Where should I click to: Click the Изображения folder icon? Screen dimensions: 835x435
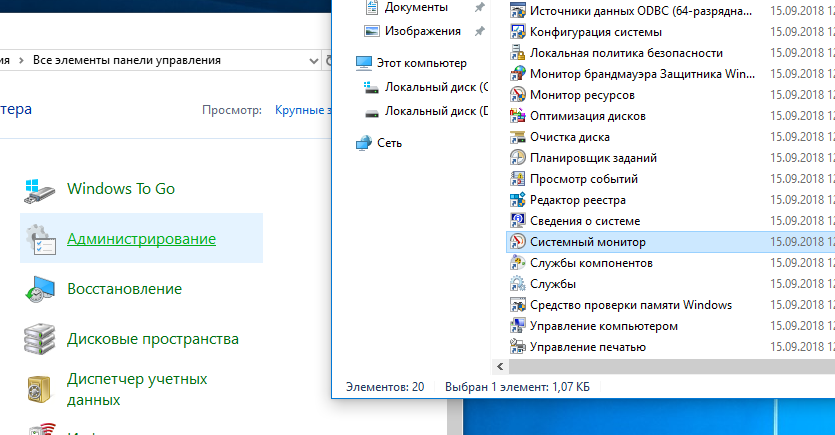(x=372, y=31)
